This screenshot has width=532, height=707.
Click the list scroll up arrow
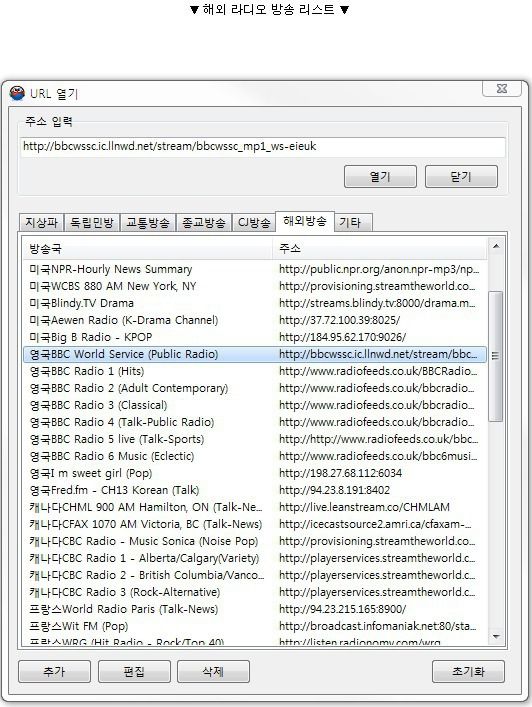point(496,246)
